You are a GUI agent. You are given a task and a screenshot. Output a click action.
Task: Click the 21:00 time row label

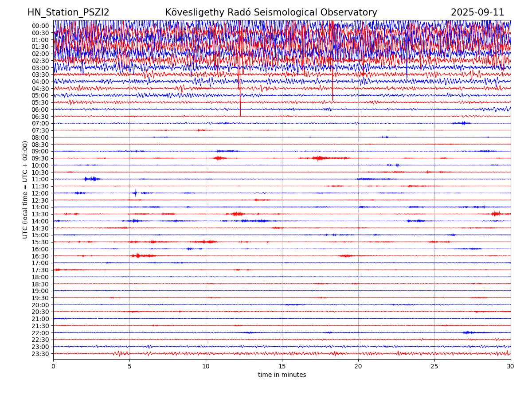pos(40,319)
